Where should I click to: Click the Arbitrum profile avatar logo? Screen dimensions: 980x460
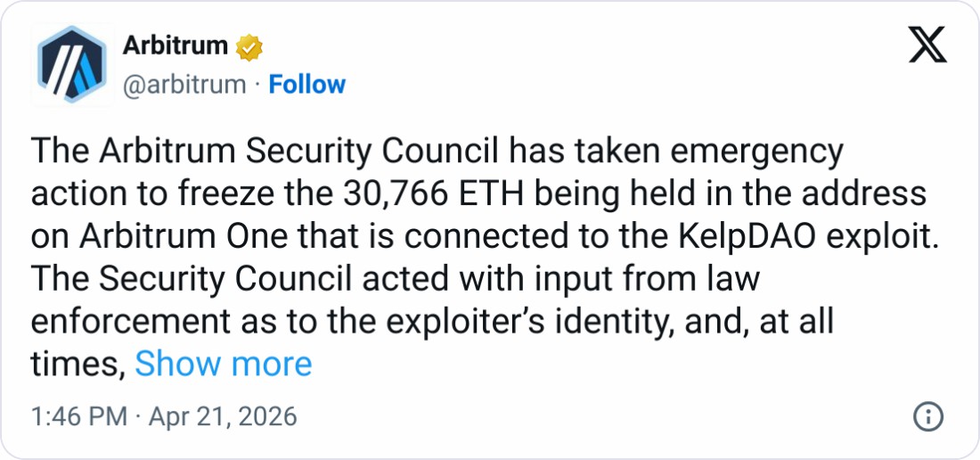point(72,65)
